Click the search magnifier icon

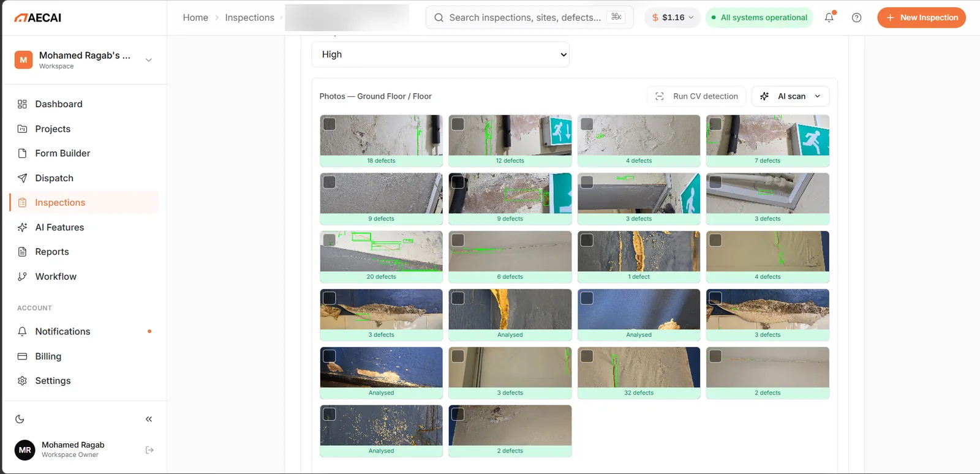439,18
